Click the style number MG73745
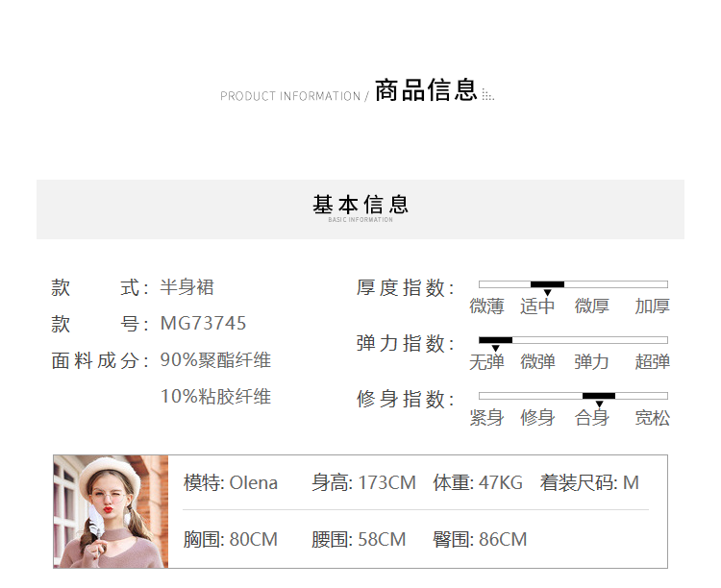Screen dimensions: 721x588 click(203, 324)
